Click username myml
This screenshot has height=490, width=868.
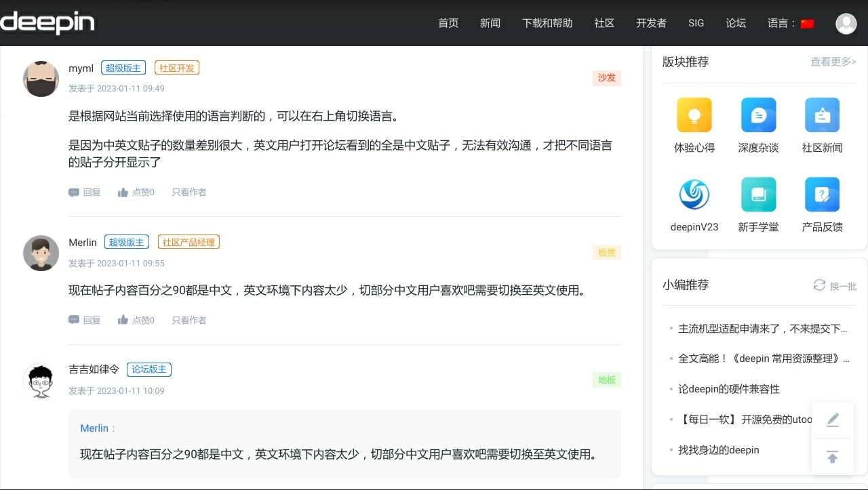pos(81,68)
